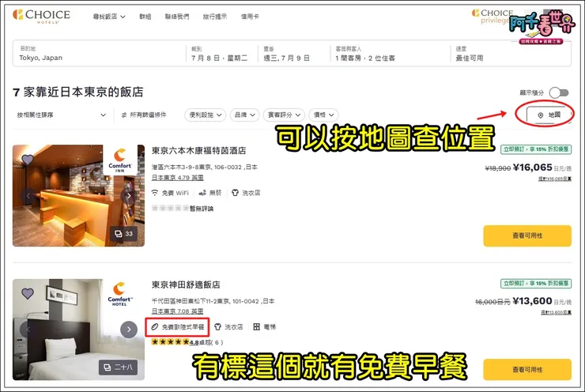Open 東京六本木 hotel photo thumbnail
The width and height of the screenshot is (585, 392).
point(78,196)
